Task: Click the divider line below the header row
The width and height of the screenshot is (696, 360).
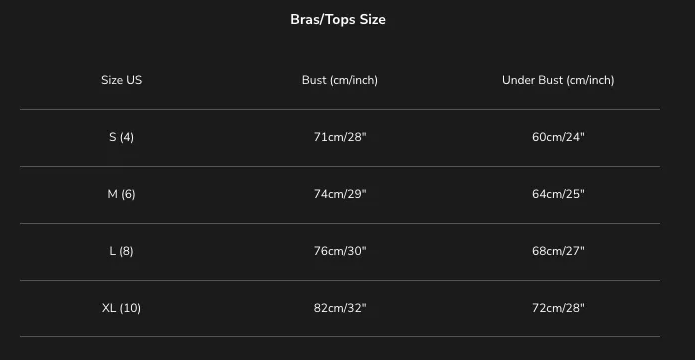Action: coord(340,109)
